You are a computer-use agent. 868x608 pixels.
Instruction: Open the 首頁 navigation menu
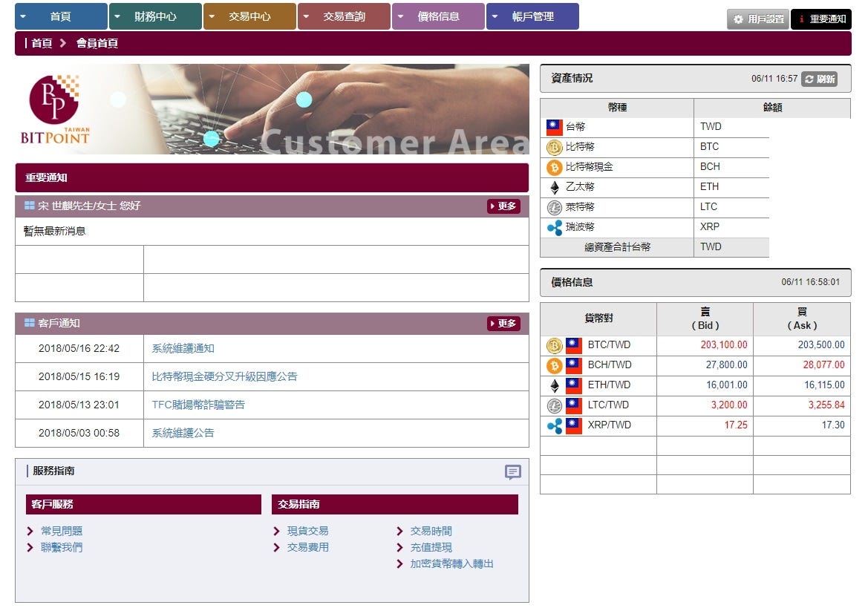click(x=61, y=16)
